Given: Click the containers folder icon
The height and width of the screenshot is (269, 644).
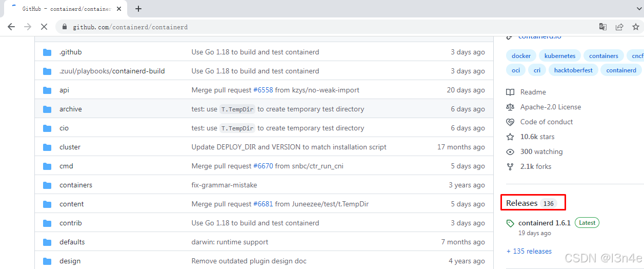Looking at the screenshot, I should pos(48,185).
